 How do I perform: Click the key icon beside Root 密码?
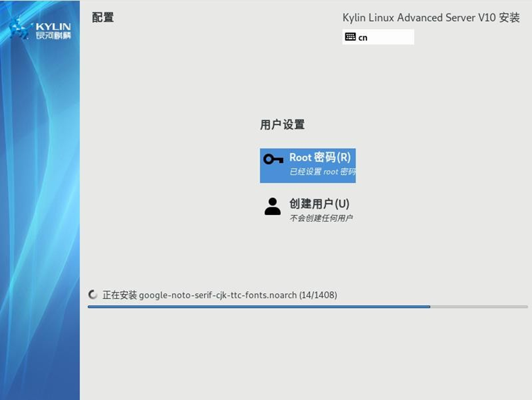[273, 159]
